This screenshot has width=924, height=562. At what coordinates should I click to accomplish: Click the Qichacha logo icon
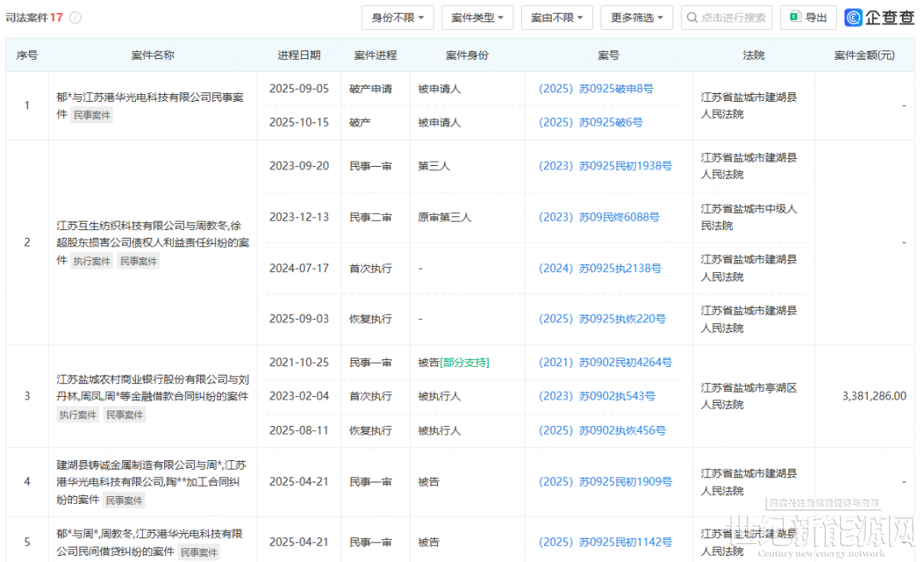coord(853,18)
